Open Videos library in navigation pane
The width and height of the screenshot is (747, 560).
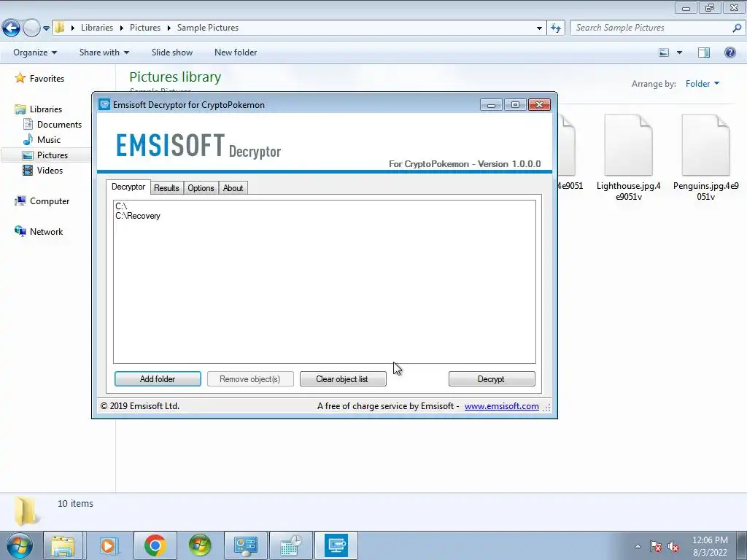click(x=50, y=171)
